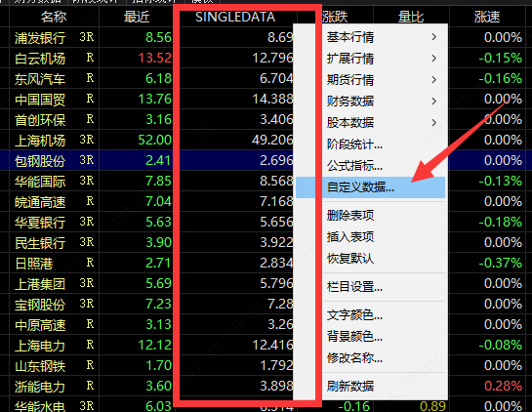Image resolution: width=532 pixels, height=412 pixels.
Task: Expand the 期货行情 submenu arrow
Action: pos(434,80)
